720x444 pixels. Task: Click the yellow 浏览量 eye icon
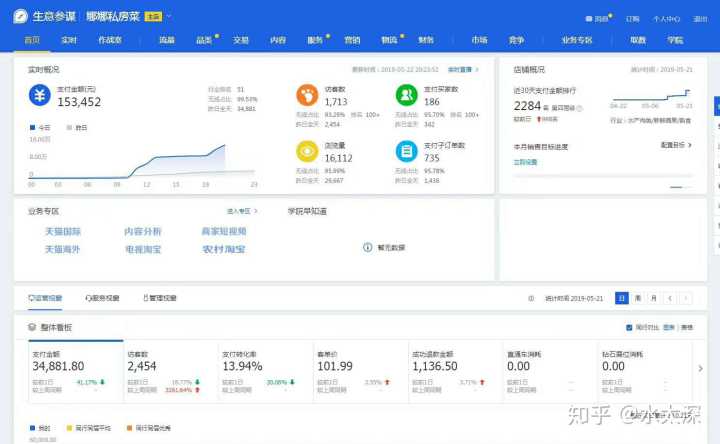point(307,150)
